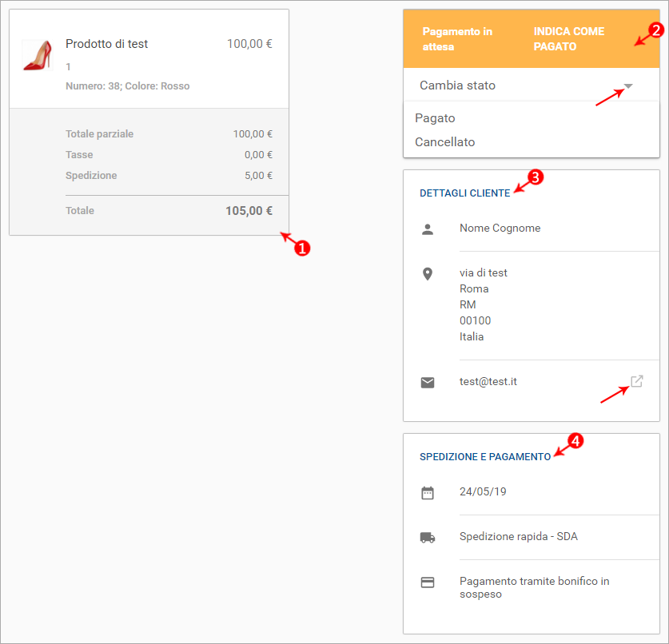Viewport: 669px width, 644px height.
Task: Click the credit card payment icon
Action: [428, 582]
